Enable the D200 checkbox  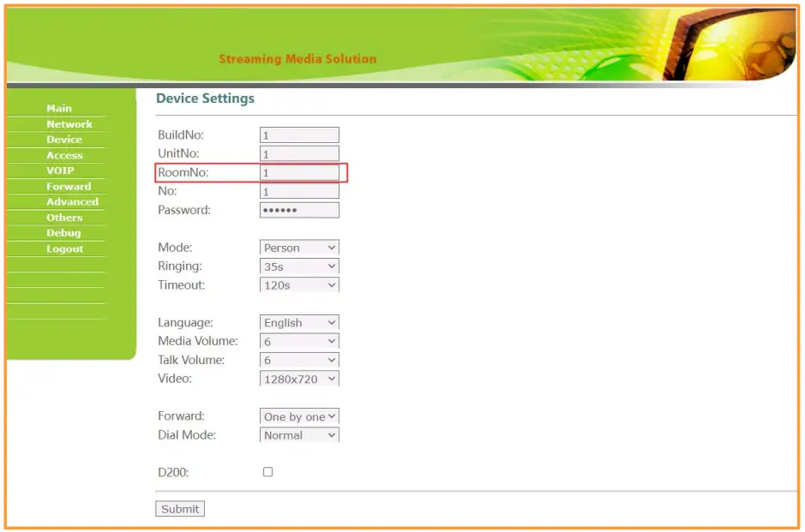point(267,471)
